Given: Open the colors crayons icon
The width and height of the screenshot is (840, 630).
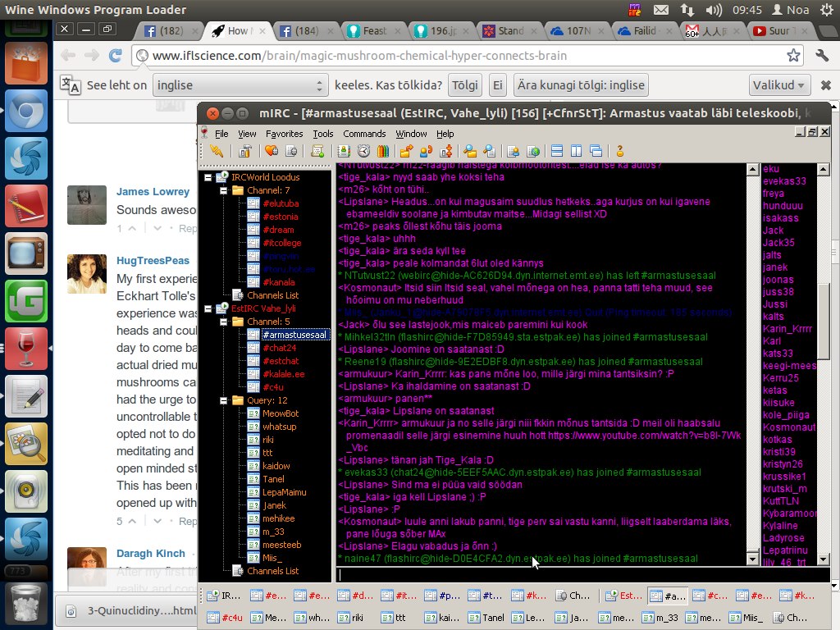Looking at the screenshot, I should pyautogui.click(x=382, y=151).
